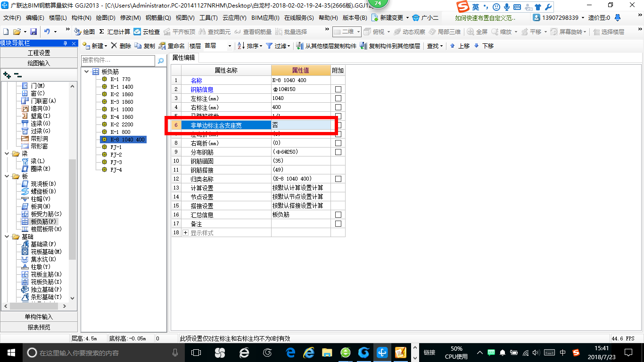Open the 构件(N) menu

82,17
